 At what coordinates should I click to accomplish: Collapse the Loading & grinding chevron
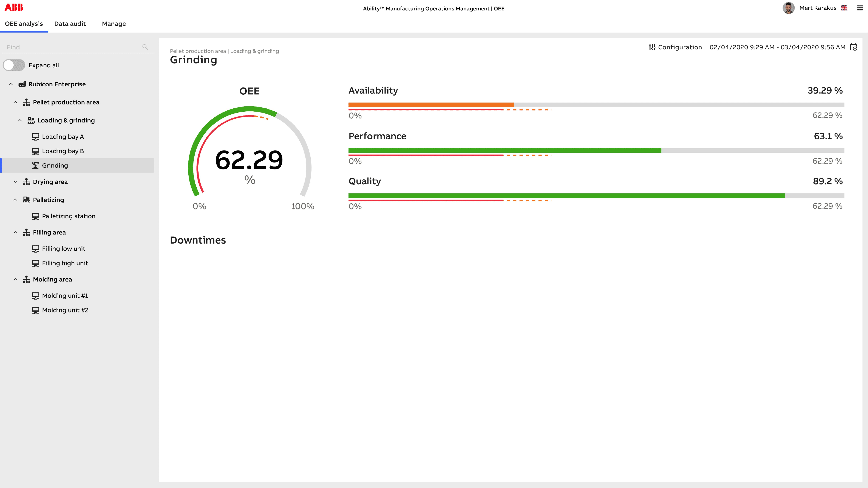click(x=20, y=120)
